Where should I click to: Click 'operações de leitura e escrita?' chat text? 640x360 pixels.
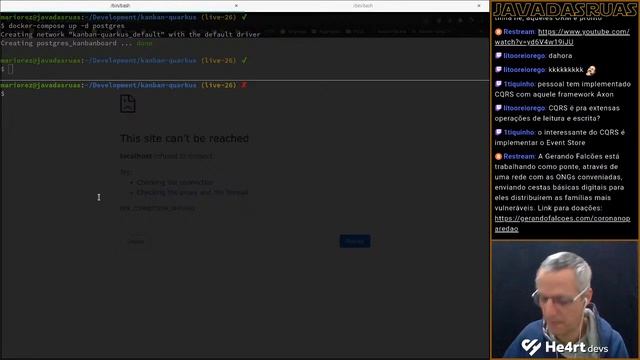coord(547,118)
